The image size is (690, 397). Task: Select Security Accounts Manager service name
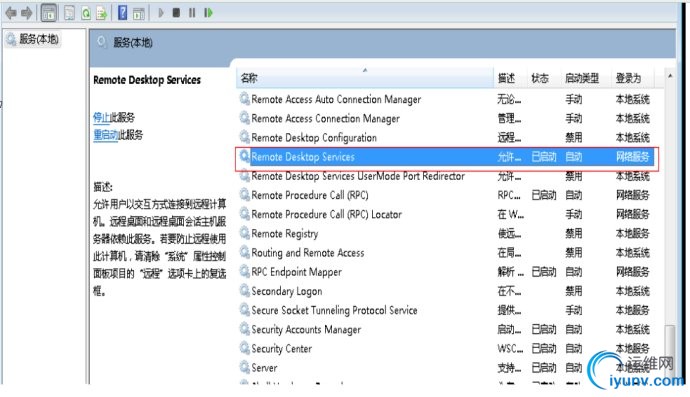point(306,330)
